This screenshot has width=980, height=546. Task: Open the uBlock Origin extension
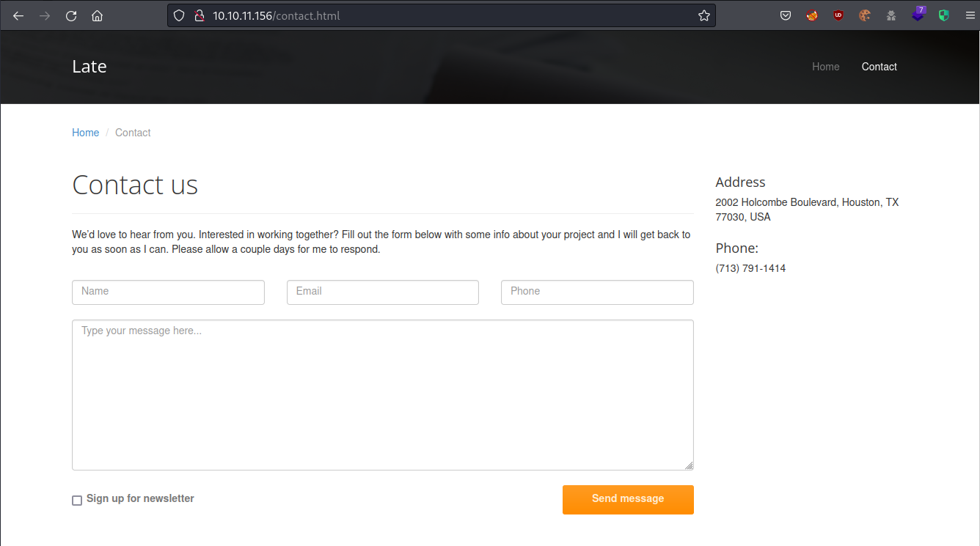[838, 15]
